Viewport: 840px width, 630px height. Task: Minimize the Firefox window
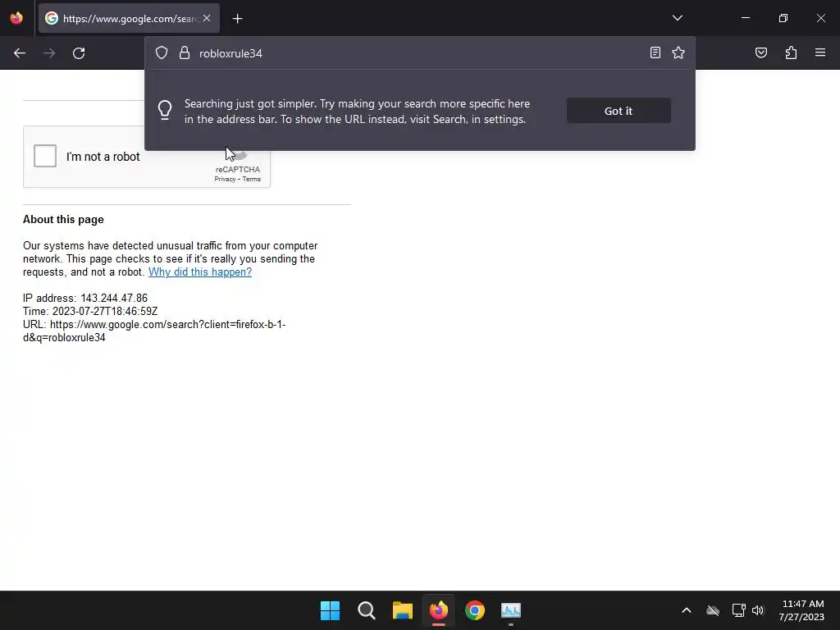[745, 18]
